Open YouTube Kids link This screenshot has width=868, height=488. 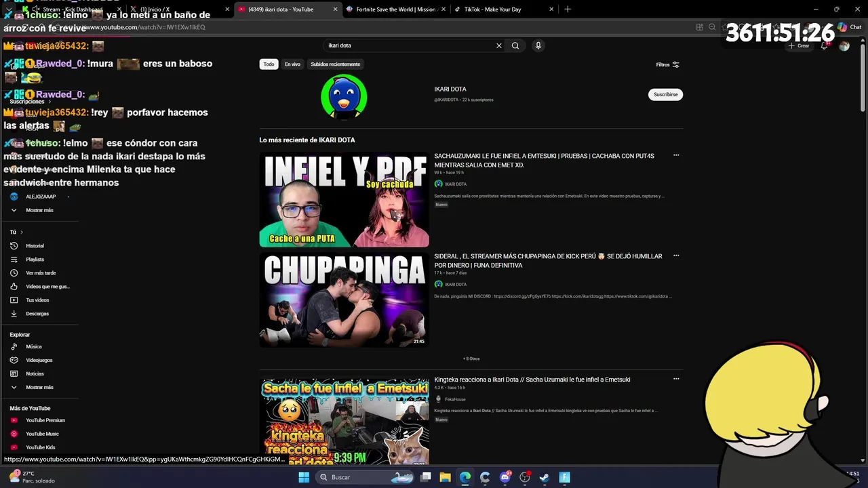[x=40, y=447]
